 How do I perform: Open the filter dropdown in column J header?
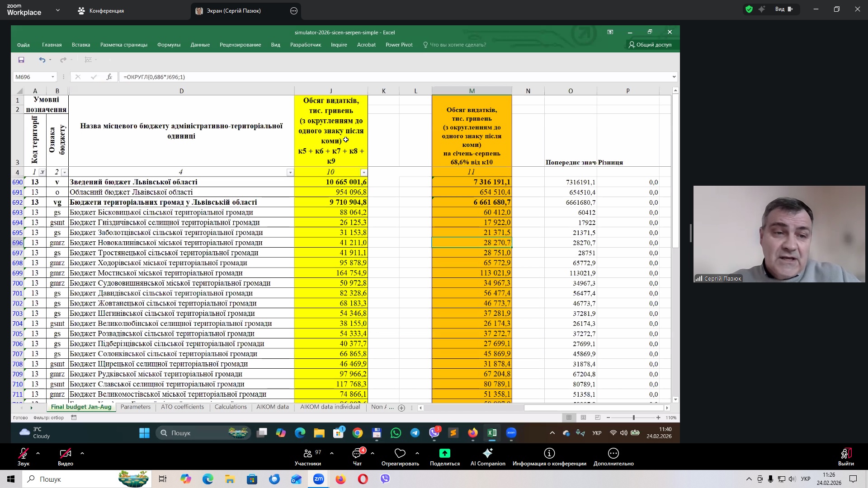tap(363, 172)
